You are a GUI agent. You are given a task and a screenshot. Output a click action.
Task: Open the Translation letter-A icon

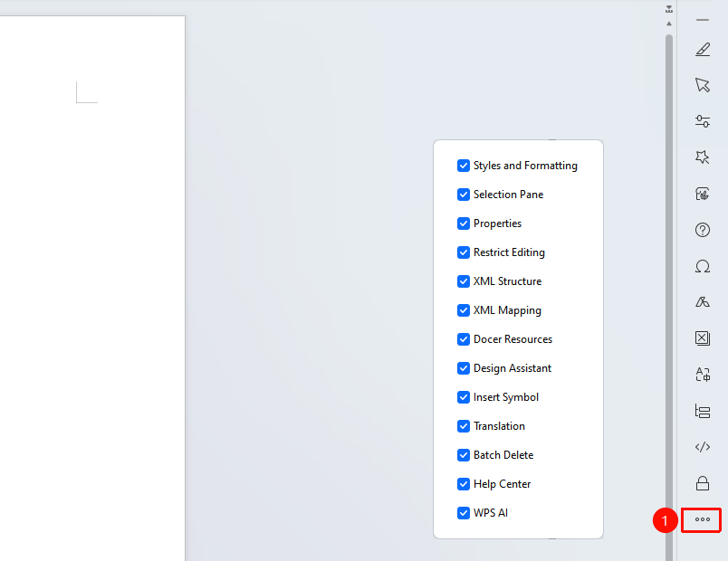703,375
